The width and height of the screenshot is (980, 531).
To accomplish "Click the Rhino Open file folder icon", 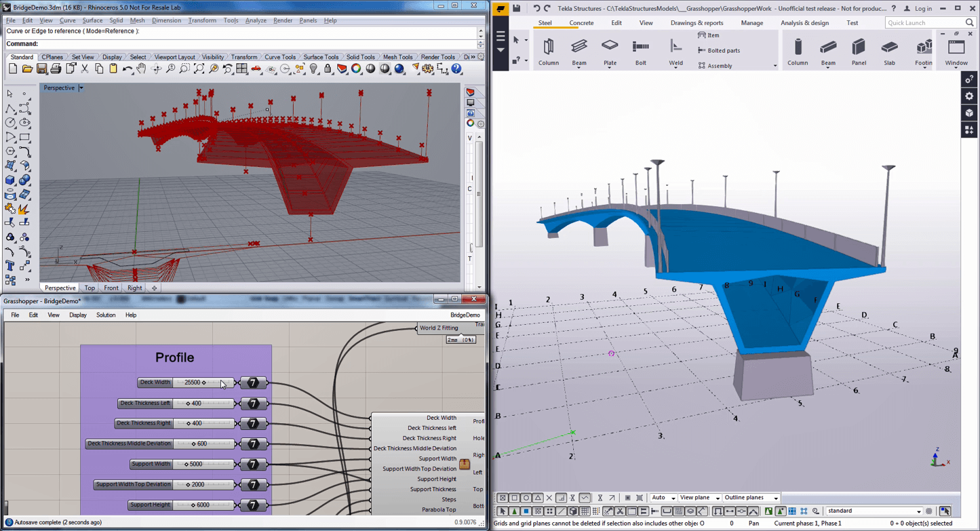I will pos(27,69).
